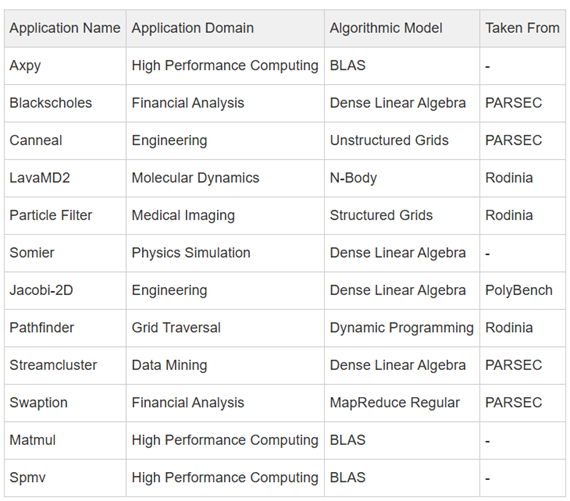Viewport: 570px width, 501px height.
Task: Select Physics Simulation domain cell
Action: pyautogui.click(x=191, y=253)
